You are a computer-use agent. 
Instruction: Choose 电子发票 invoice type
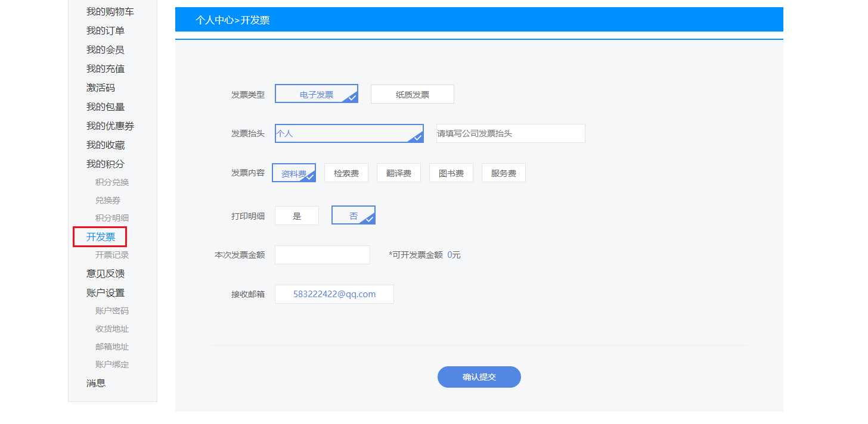pos(317,94)
